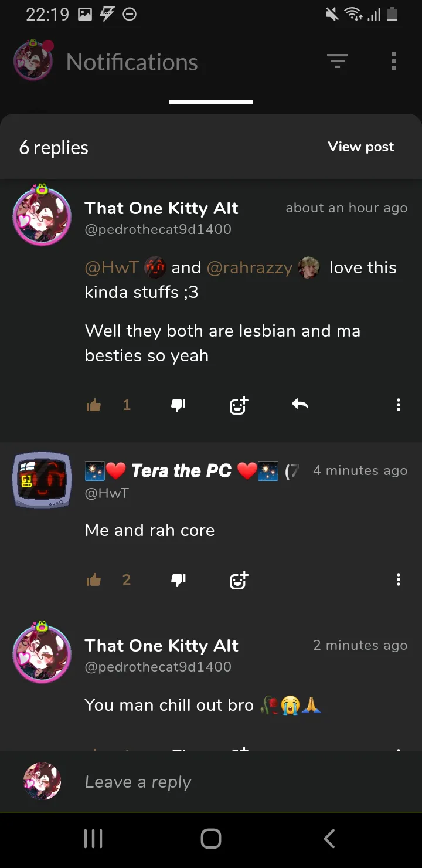
Task: Reply to That One Kitty Alt's first comment
Action: click(x=300, y=405)
